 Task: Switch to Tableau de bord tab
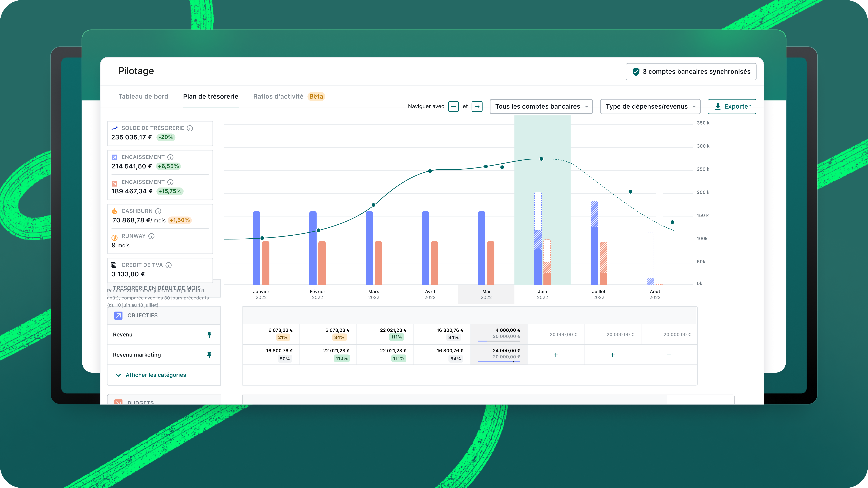pos(143,96)
